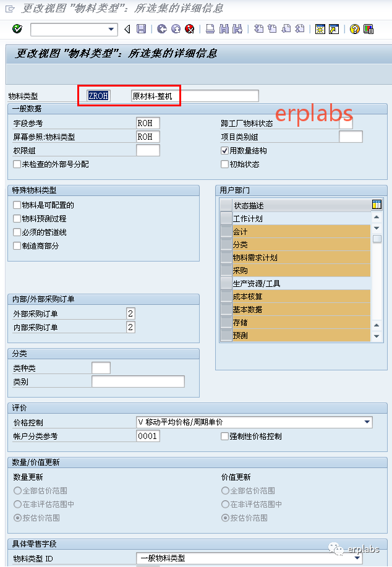Viewport: 392px width, 567px height.
Task: Enable 必须的管道线 checkbox
Action: point(17,232)
